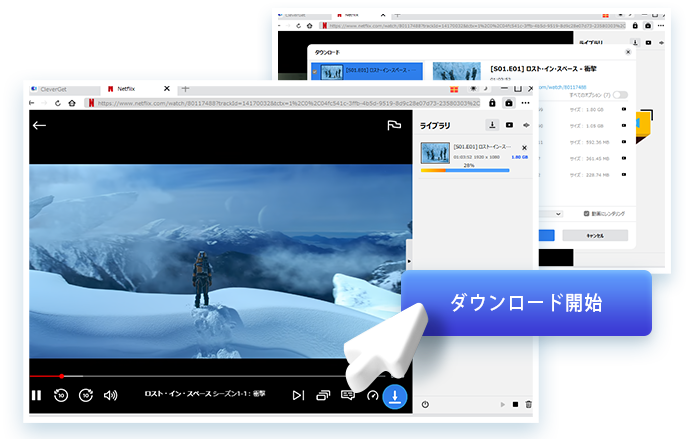Image resolution: width=686 pixels, height=439 pixels.
Task: Skip forward 10 seconds in video
Action: [x=86, y=395]
